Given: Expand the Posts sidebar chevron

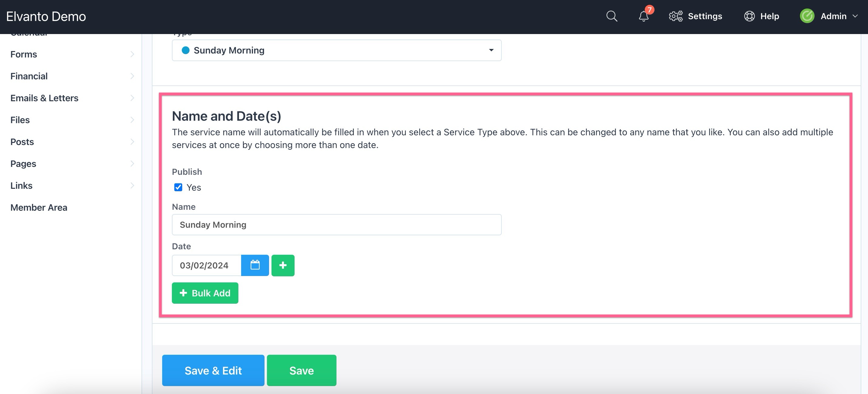Looking at the screenshot, I should [x=132, y=142].
